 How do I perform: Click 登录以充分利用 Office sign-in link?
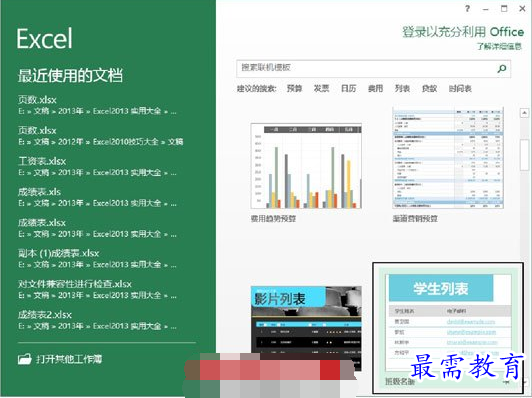[463, 32]
